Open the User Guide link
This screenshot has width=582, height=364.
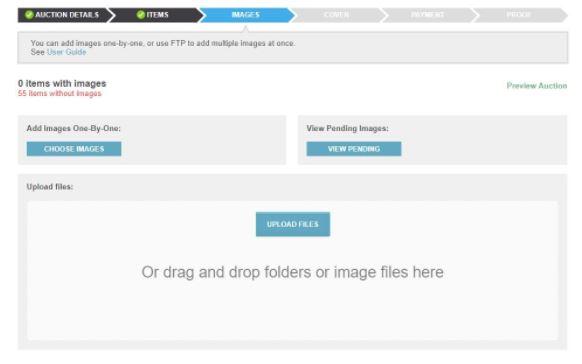pos(67,52)
